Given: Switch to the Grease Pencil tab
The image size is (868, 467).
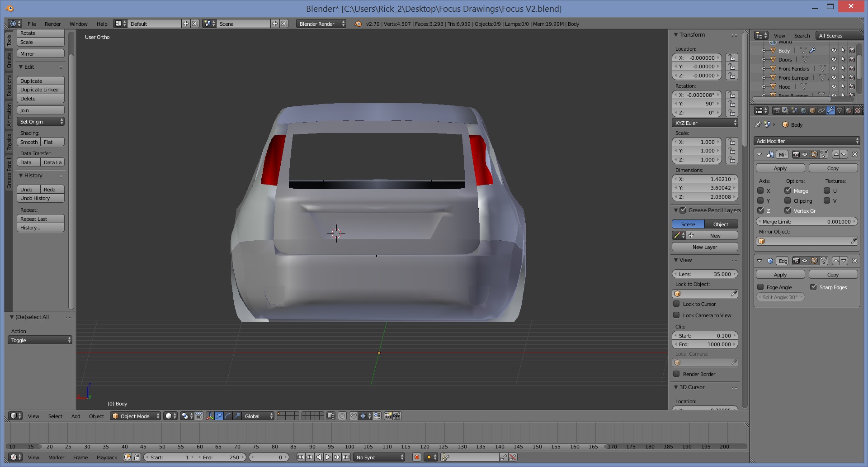Looking at the screenshot, I should (9, 173).
